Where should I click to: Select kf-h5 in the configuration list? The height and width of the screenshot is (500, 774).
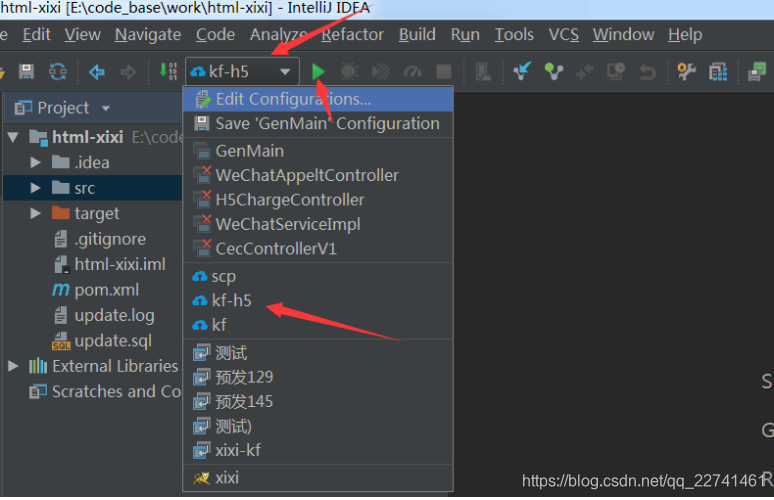coord(318,301)
